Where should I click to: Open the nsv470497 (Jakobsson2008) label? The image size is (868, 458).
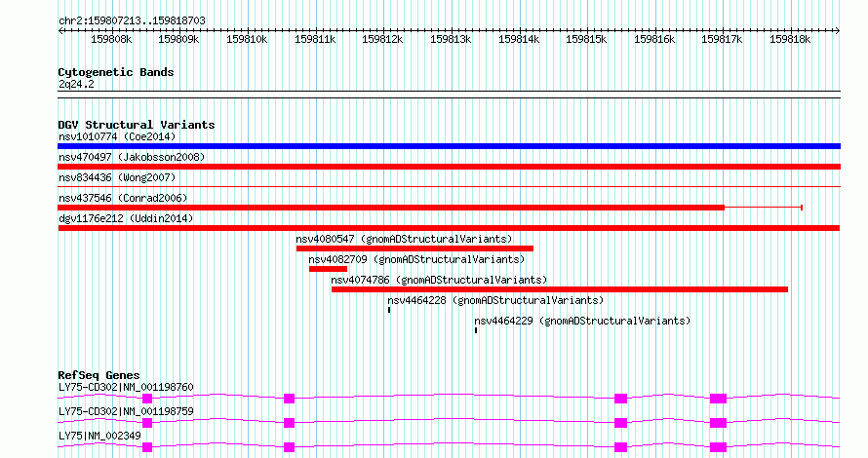point(132,157)
